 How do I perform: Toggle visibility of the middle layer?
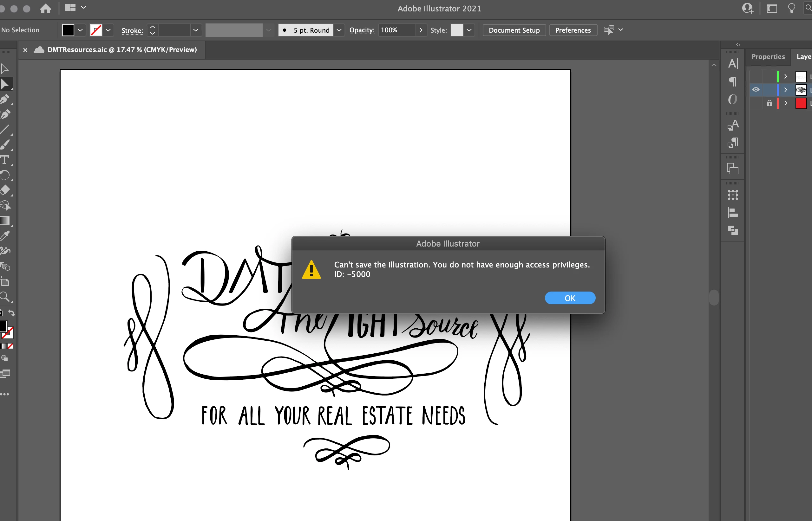pos(756,90)
